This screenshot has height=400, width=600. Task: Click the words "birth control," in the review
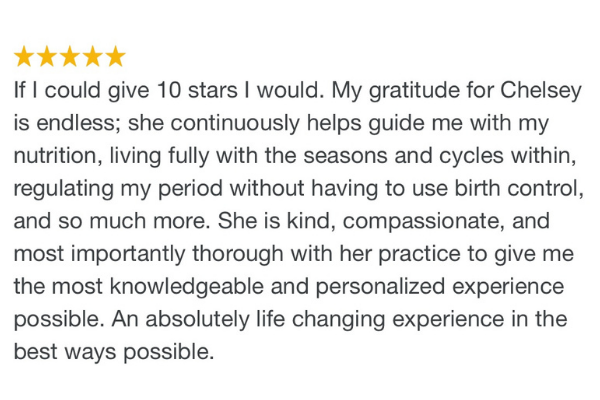[x=519, y=189]
